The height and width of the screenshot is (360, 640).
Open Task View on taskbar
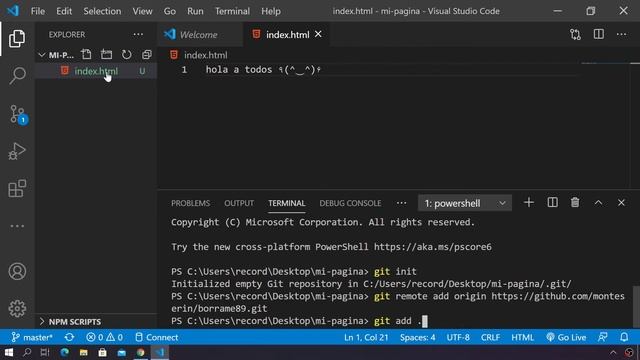click(45, 352)
